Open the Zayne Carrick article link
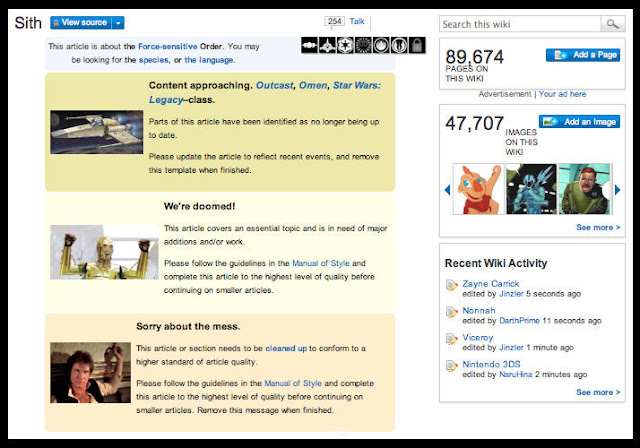 (x=490, y=284)
